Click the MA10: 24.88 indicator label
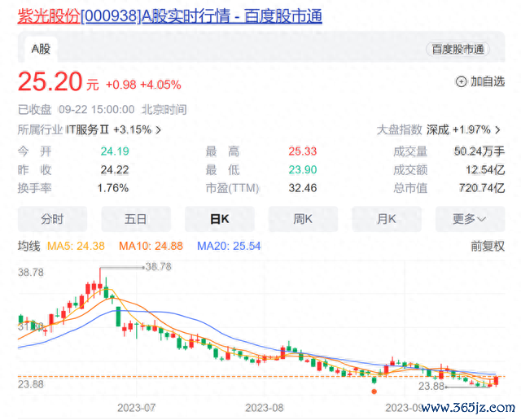Image resolution: width=521 pixels, height=420 pixels. click(151, 246)
